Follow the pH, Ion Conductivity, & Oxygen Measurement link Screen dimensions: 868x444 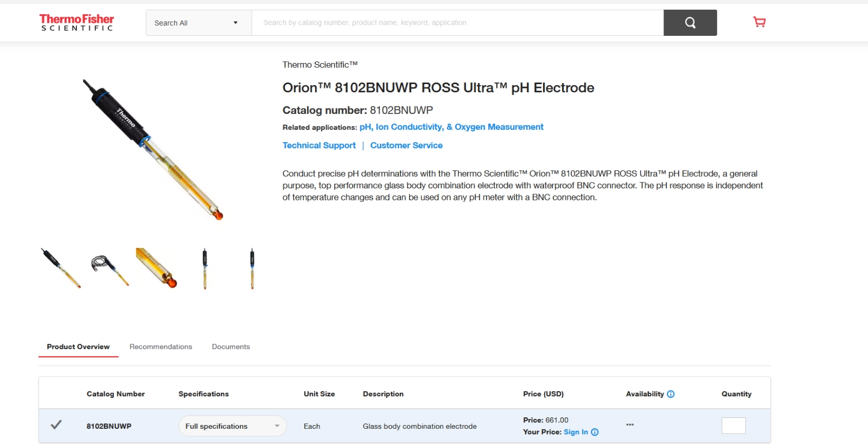tap(451, 127)
